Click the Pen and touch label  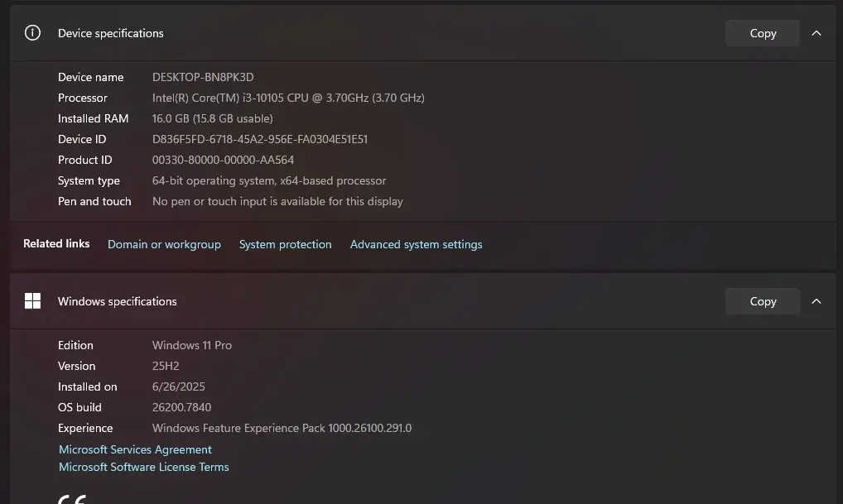tap(94, 201)
